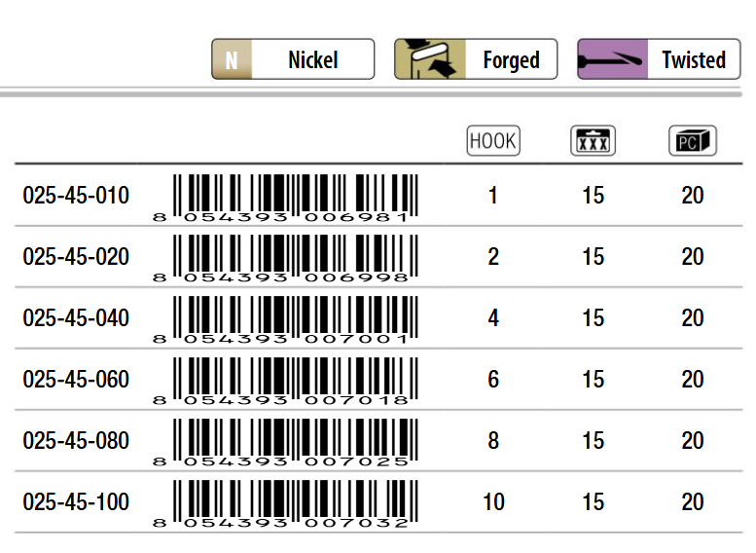Select the Nickel label badge

(x=293, y=59)
